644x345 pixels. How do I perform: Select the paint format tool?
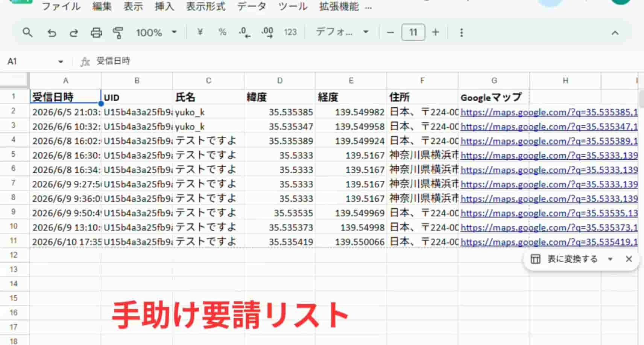click(118, 33)
